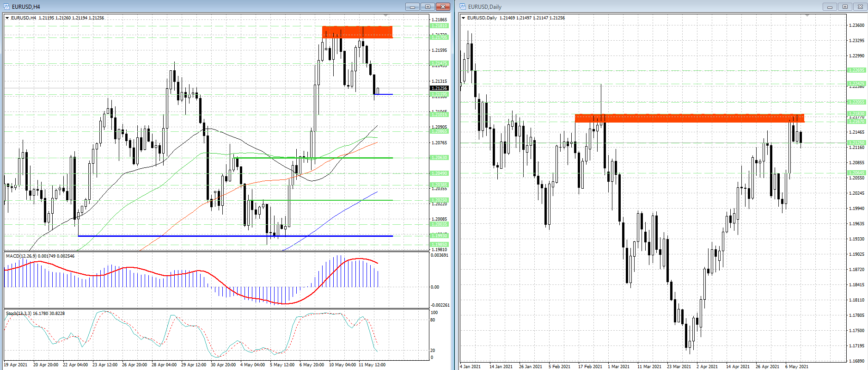Open the dropdown arrow beside EURUSD,Daily label
The image size is (868, 370).
pos(463,18)
